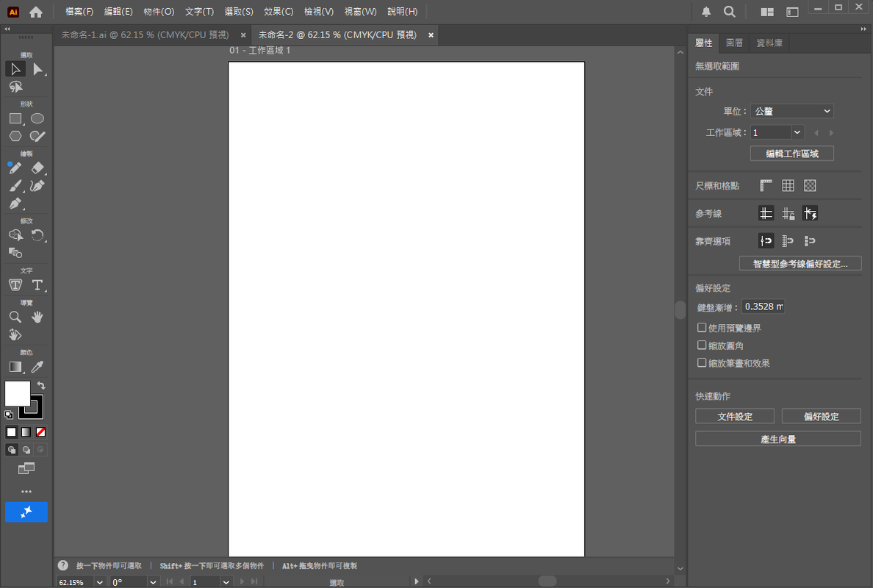Select the Shape Builder tool
The width and height of the screenshot is (873, 588).
[15, 235]
